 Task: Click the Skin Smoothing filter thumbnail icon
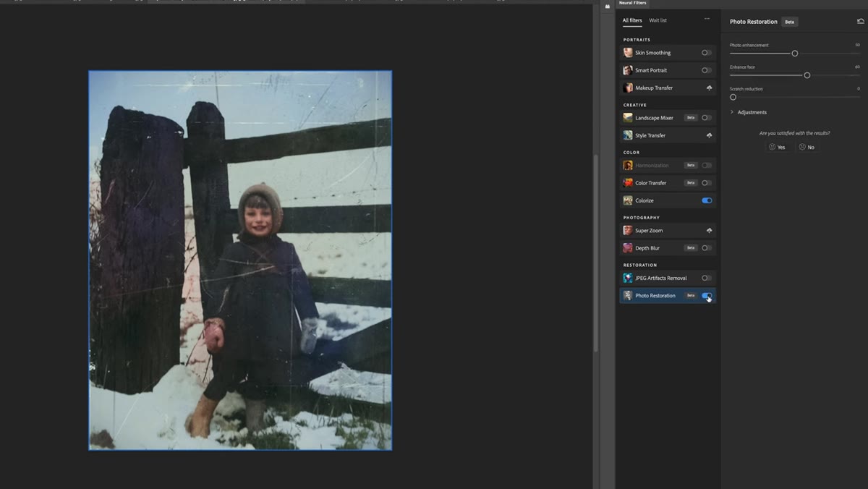(628, 53)
